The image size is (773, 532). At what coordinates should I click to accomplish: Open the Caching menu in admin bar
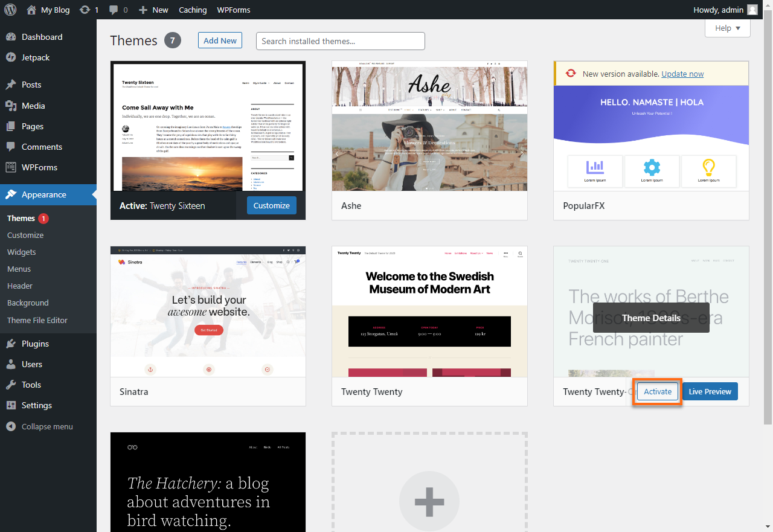pos(193,10)
